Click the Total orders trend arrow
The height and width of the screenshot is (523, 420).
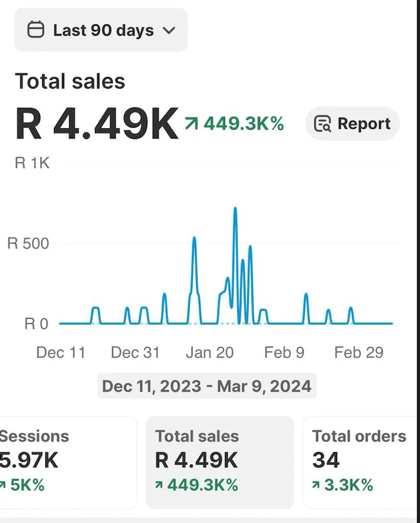tap(317, 485)
